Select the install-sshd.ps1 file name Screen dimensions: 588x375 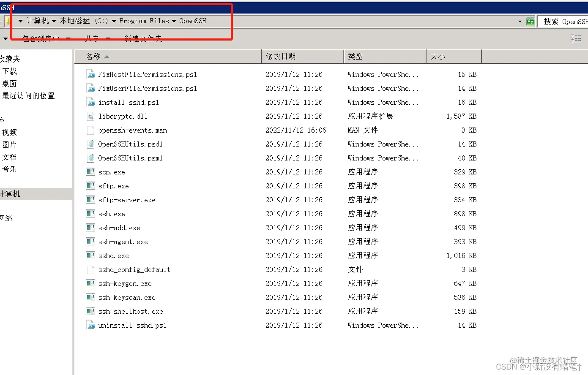click(129, 102)
